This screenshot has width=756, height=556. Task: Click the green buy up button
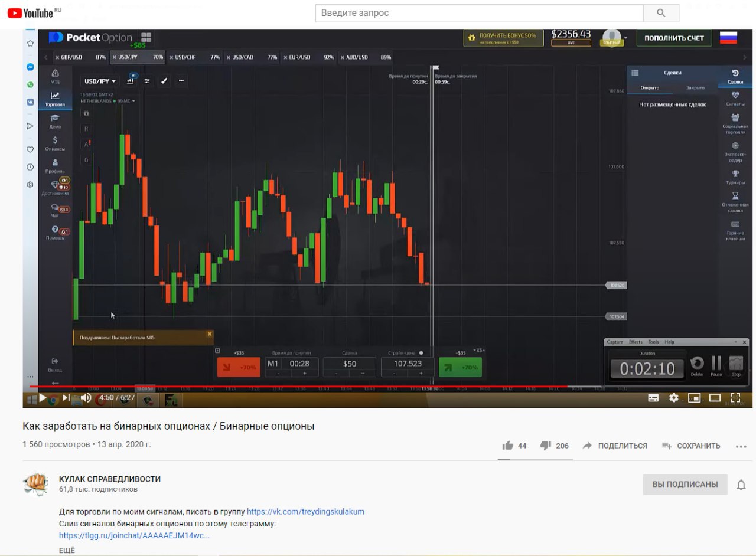[x=460, y=367]
